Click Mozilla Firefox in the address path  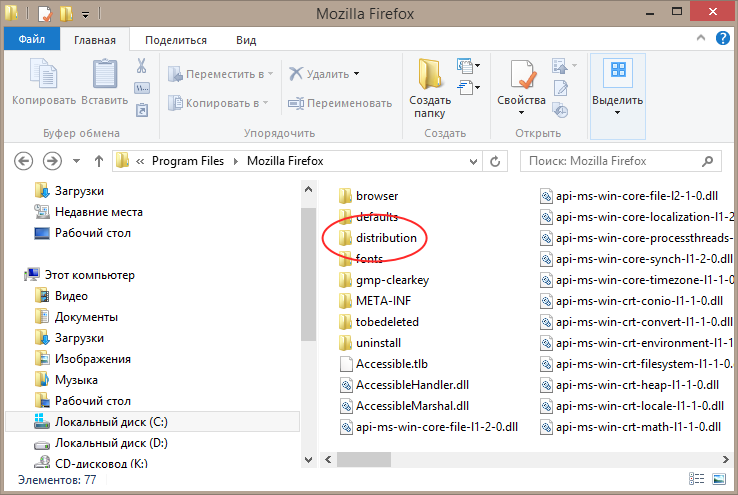click(x=285, y=161)
